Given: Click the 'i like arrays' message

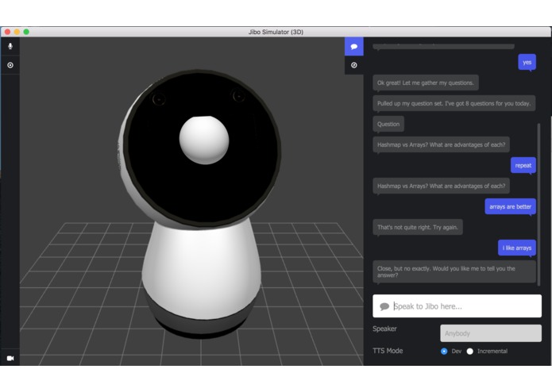Looking at the screenshot, I should point(517,248).
